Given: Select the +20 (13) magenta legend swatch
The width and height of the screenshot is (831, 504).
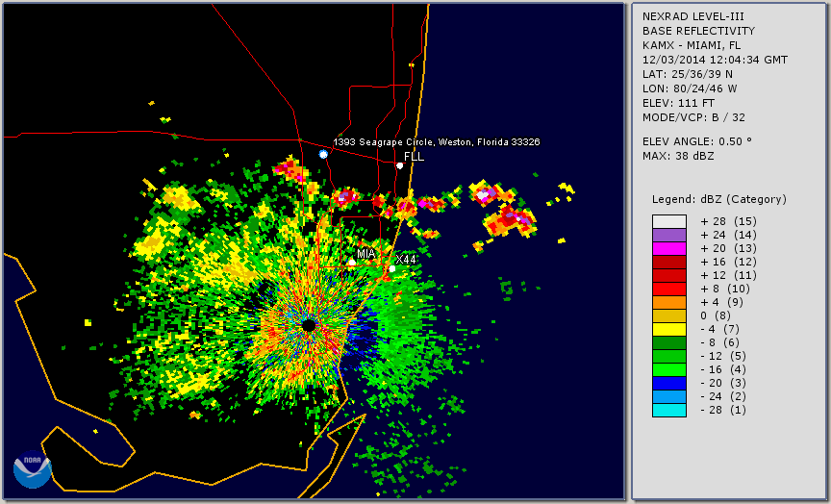Looking at the screenshot, I should pyautogui.click(x=669, y=248).
